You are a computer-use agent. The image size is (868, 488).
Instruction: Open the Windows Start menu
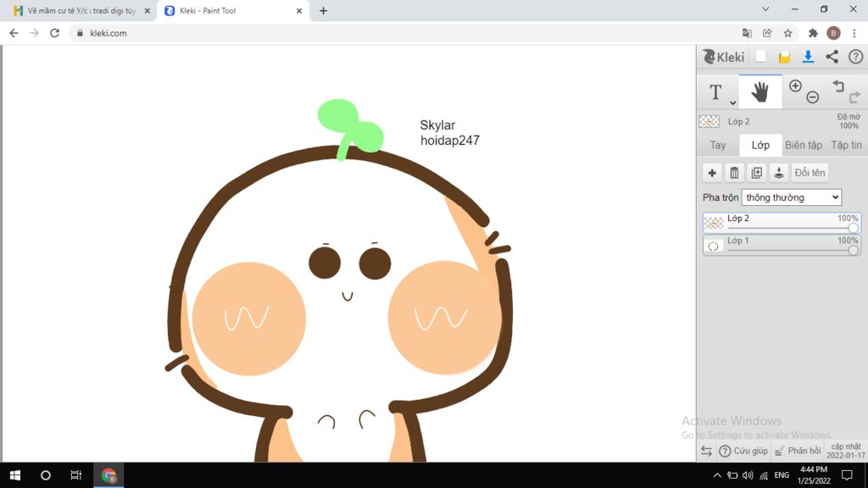(x=15, y=475)
